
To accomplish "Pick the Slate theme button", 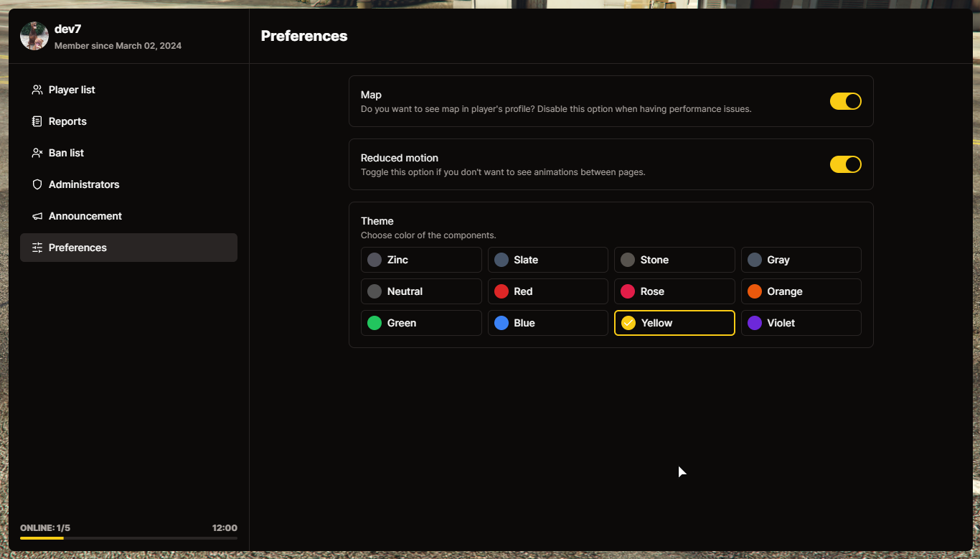I will [547, 260].
